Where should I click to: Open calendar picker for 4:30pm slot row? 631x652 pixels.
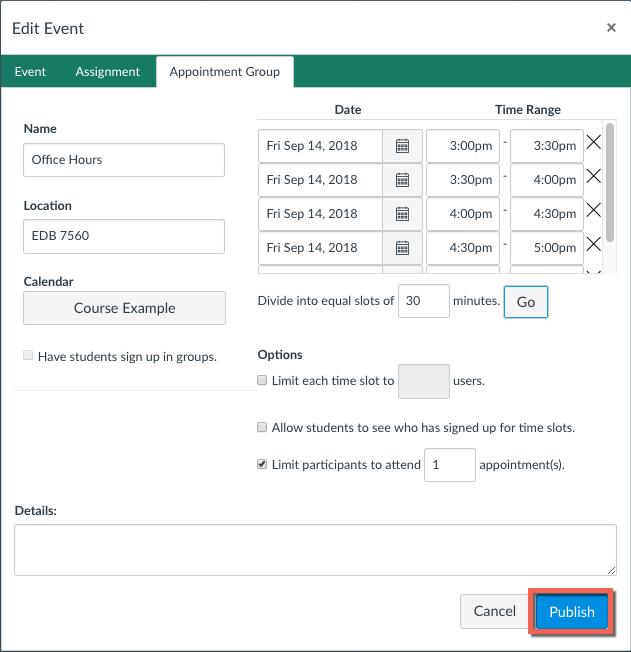point(402,248)
